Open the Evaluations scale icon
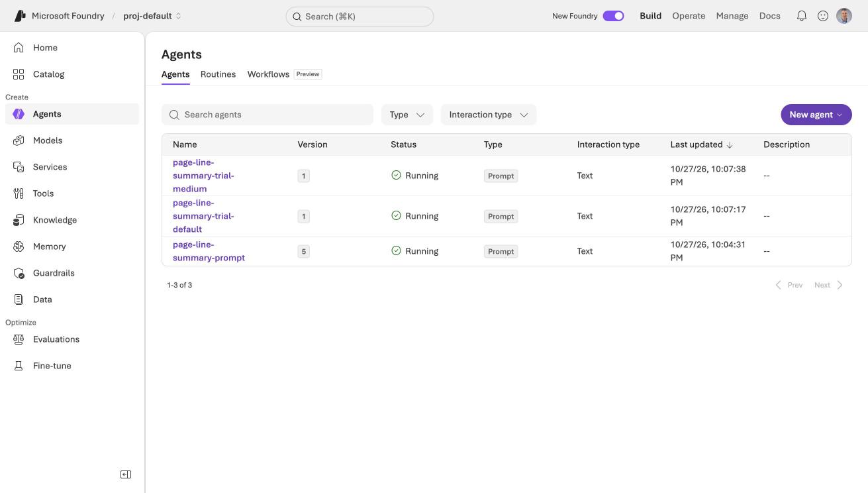 pos(19,339)
